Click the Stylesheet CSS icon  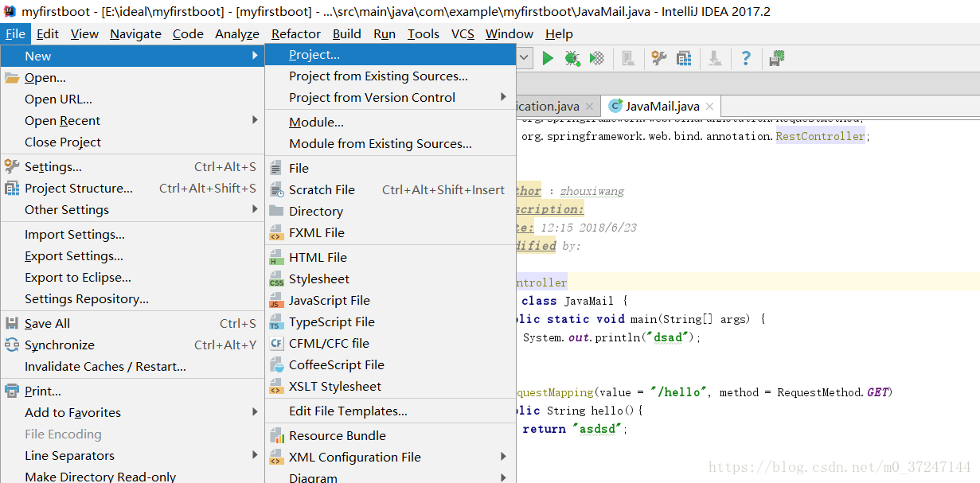[x=276, y=279]
